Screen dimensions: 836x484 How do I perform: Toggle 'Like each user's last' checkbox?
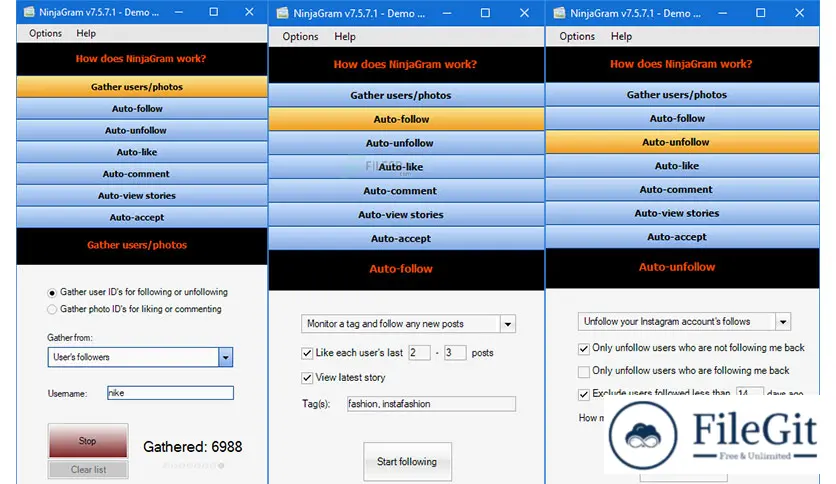[307, 353]
